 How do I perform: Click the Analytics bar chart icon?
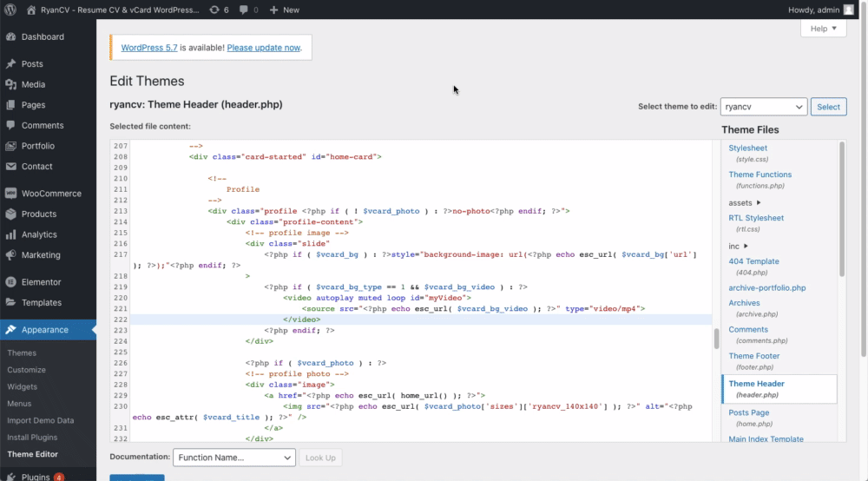tap(10, 234)
